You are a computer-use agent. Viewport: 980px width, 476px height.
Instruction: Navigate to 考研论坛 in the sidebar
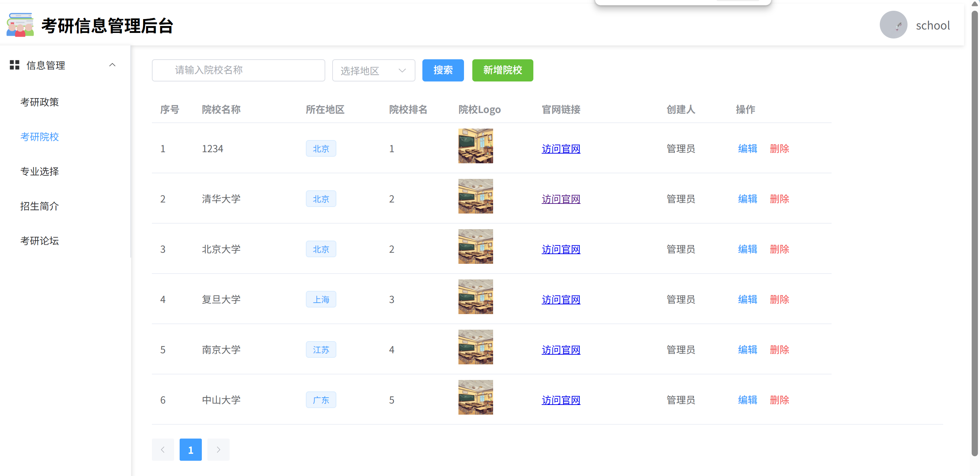pos(40,241)
